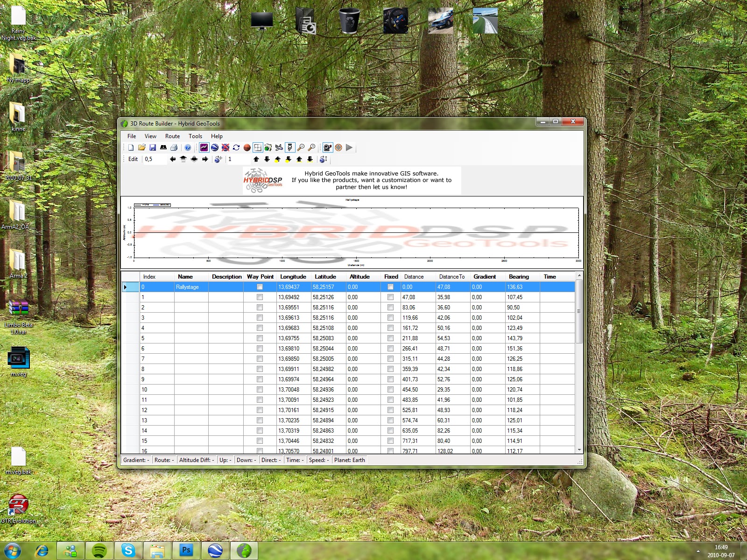Select the Rallystage name cell in row 0

pos(191,287)
